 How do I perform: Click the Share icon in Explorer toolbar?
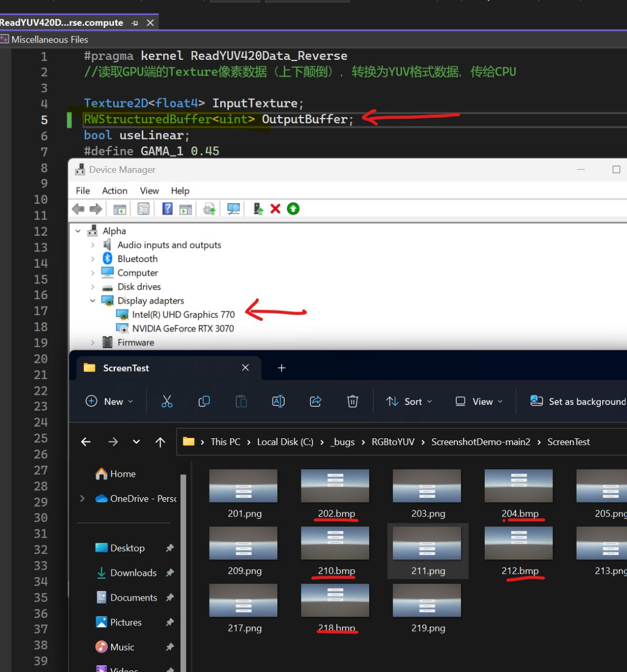(316, 402)
